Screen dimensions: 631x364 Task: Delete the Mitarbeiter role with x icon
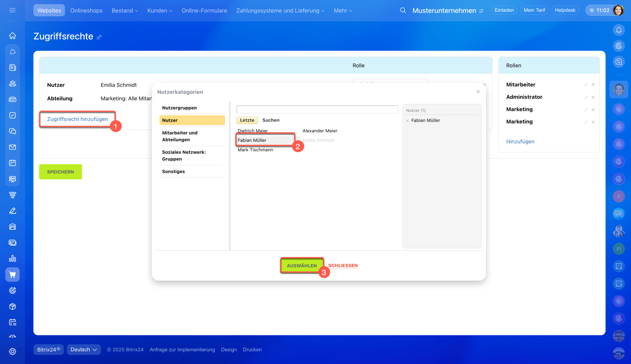(593, 85)
